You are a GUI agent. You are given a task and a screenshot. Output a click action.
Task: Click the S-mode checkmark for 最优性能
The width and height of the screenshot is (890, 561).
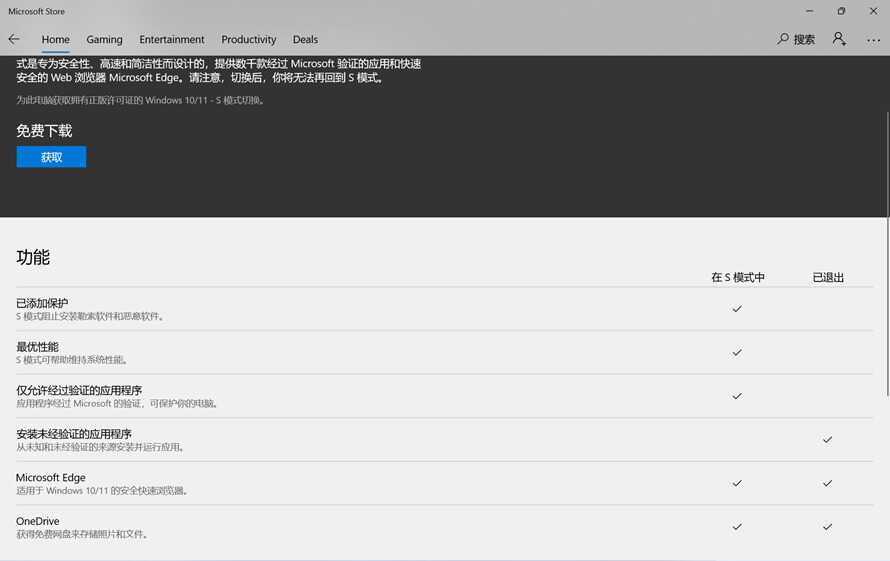(x=737, y=353)
